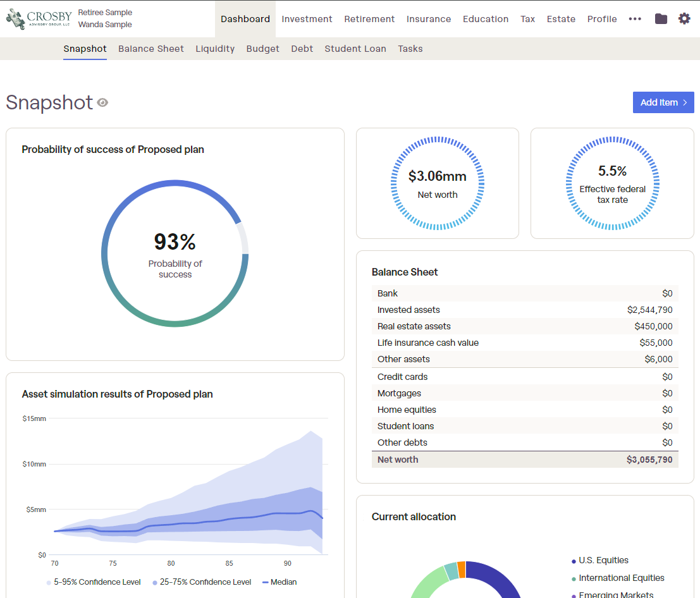Open the Estate tab
This screenshot has height=598, width=700.
coord(561,19)
